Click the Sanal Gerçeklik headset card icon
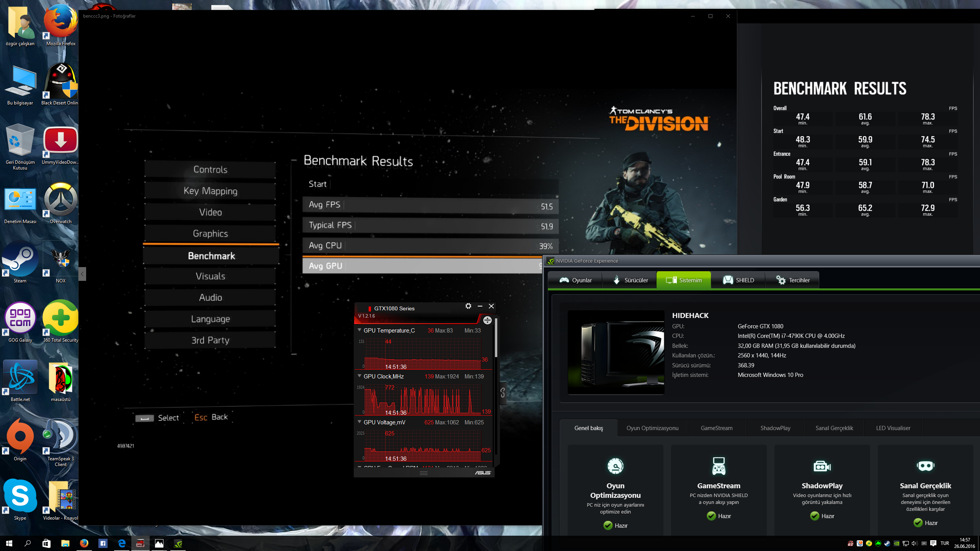Screen dimensions: 980x551 click(x=925, y=466)
